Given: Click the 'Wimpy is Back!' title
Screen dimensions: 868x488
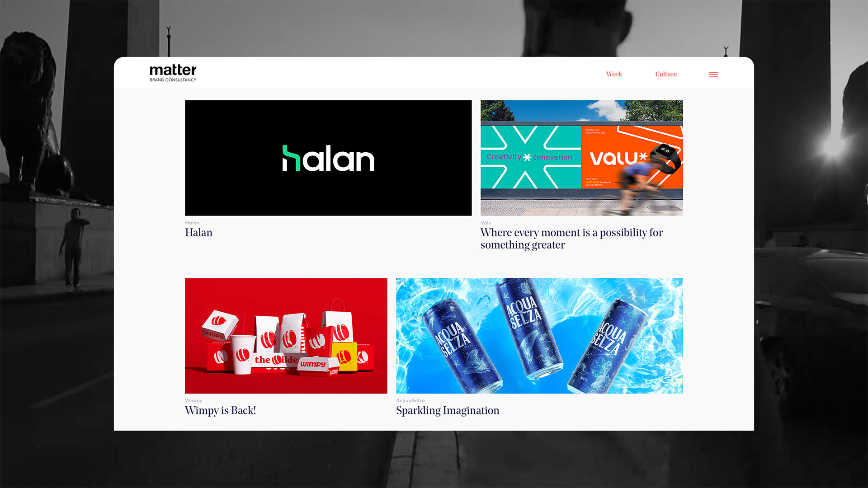Looking at the screenshot, I should click(x=220, y=411).
